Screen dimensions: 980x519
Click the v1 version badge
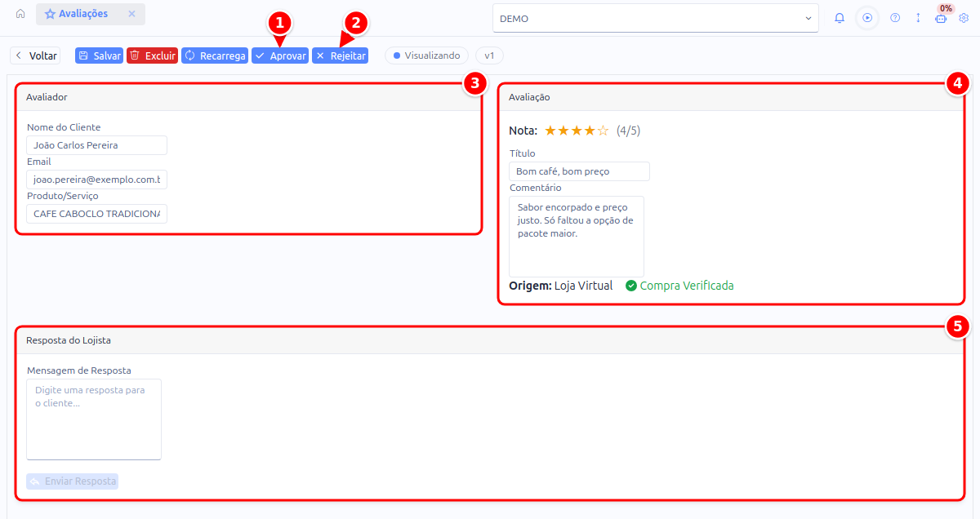coord(490,55)
